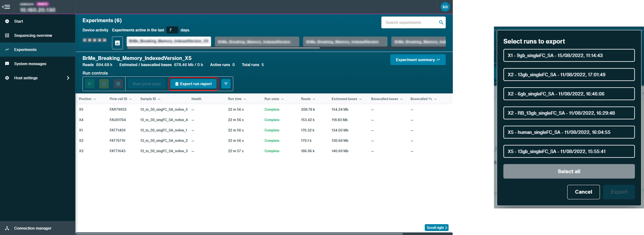
Task: Click the Start play-circle icon
Action: (7, 21)
